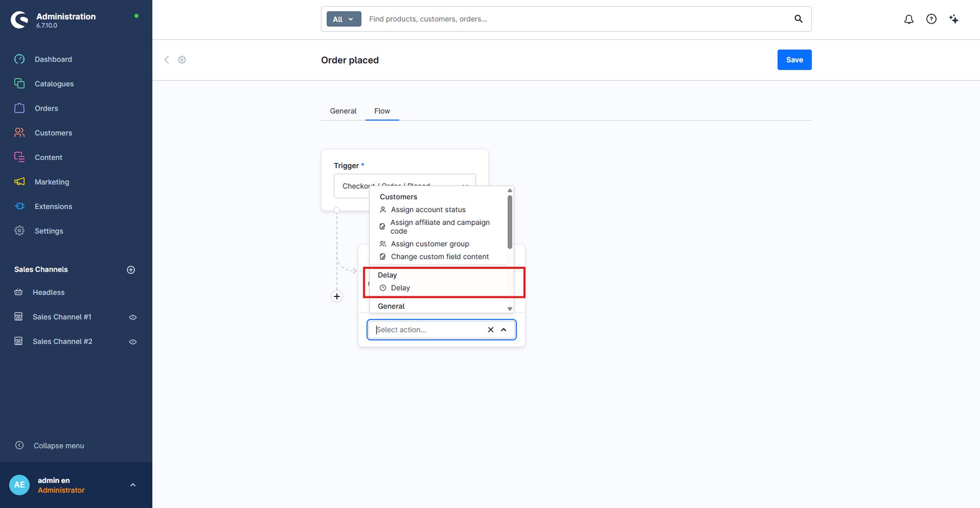Open flow settings gear icon

(182, 60)
